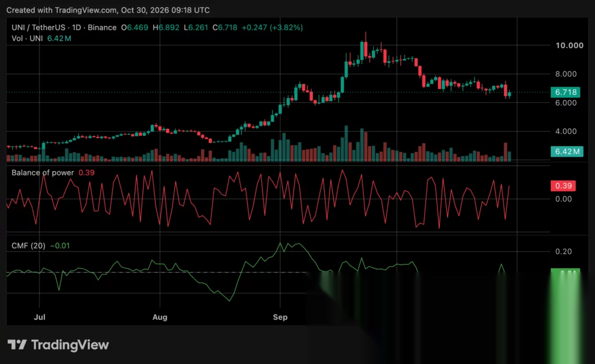Click the Aug label on the time axis
This screenshot has width=595, height=364.
tap(160, 317)
